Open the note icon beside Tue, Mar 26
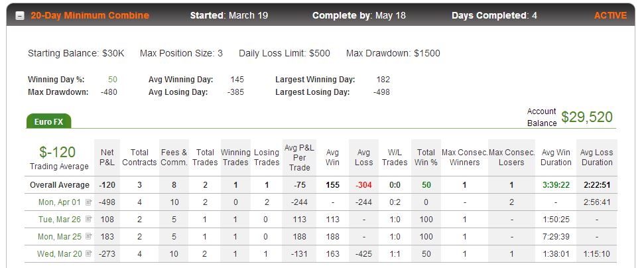Screen dimensions: 644x268 (x=88, y=220)
